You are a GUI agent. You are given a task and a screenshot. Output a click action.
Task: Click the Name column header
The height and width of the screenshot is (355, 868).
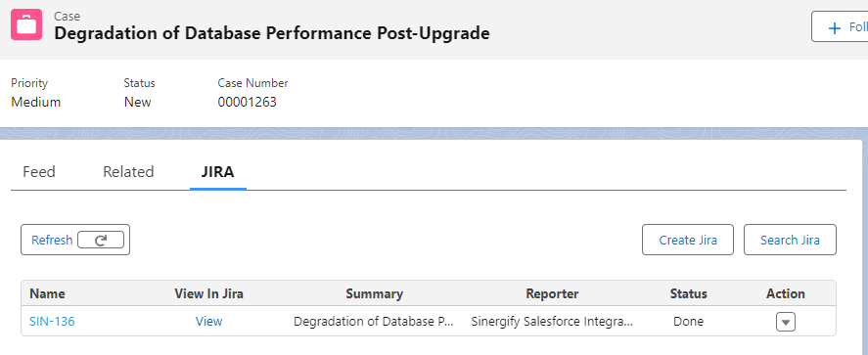47,293
